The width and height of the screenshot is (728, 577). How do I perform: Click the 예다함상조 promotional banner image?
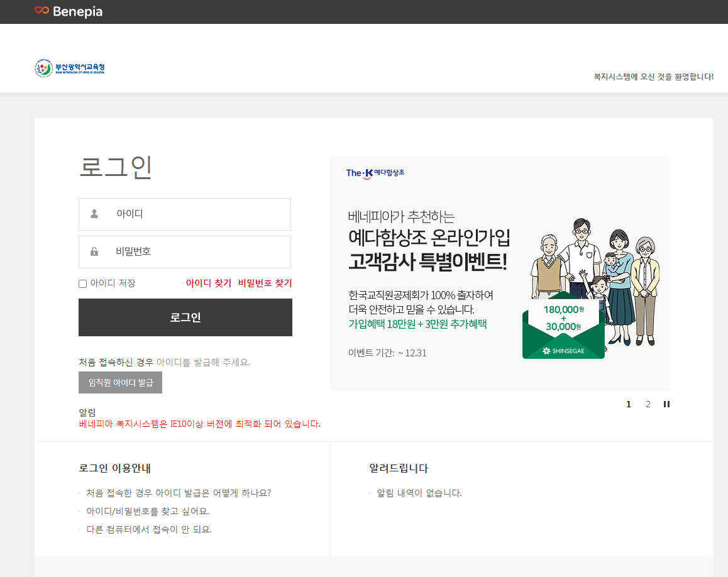(500, 272)
